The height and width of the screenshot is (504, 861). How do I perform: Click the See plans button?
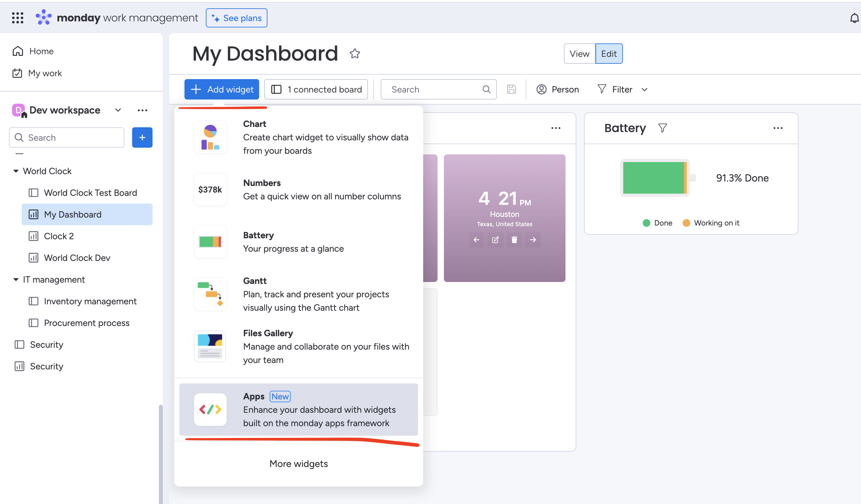point(236,18)
